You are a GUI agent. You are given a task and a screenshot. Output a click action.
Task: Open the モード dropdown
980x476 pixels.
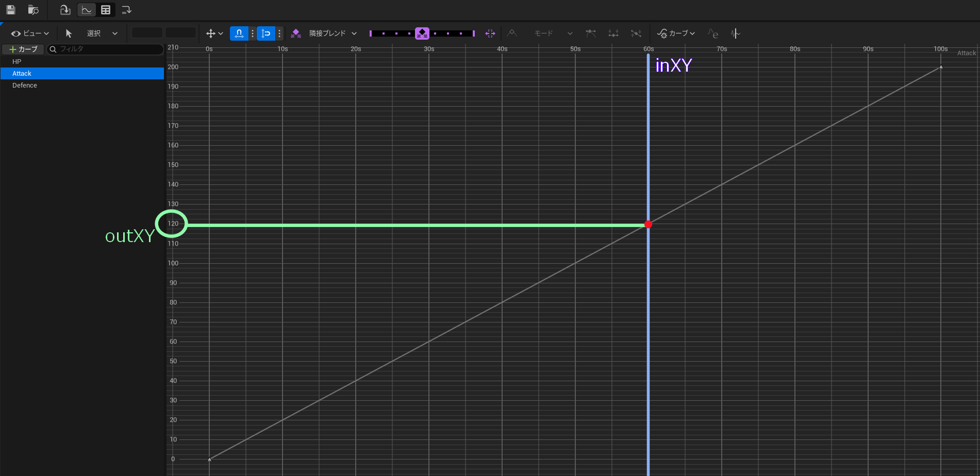[553, 33]
